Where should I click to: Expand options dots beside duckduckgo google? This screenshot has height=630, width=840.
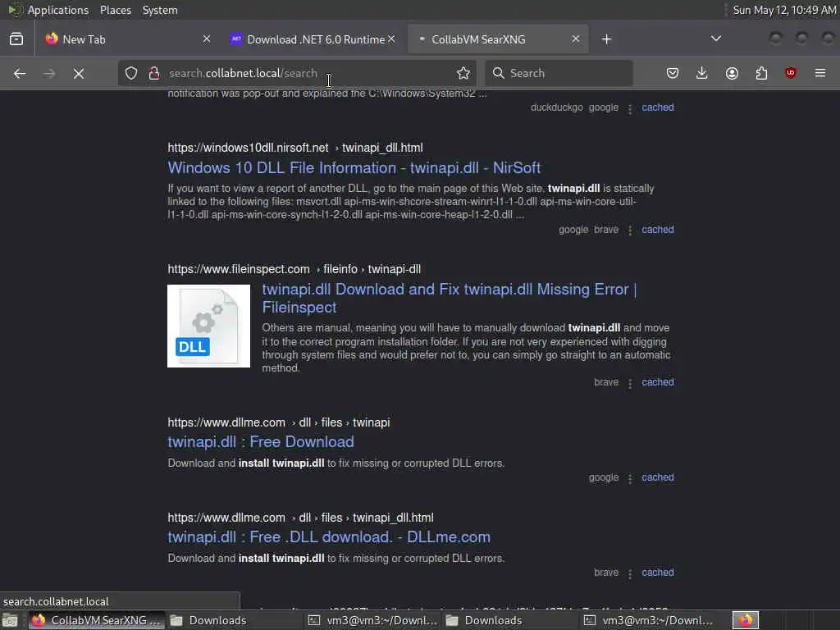pos(630,109)
